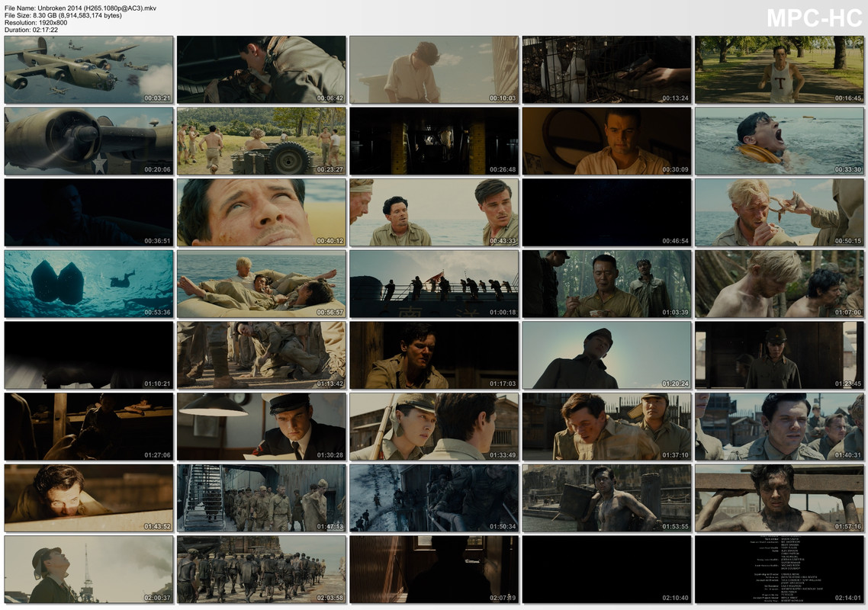Open the dark thumbnail stamped 00:36:51
The image size is (868, 610).
coord(88,213)
